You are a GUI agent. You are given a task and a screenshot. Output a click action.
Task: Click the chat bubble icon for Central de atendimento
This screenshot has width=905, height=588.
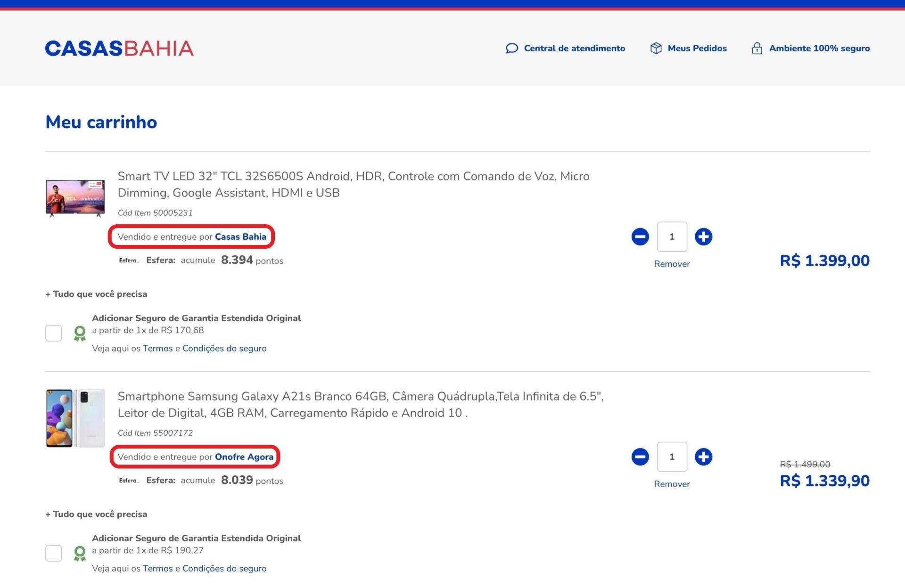(512, 49)
